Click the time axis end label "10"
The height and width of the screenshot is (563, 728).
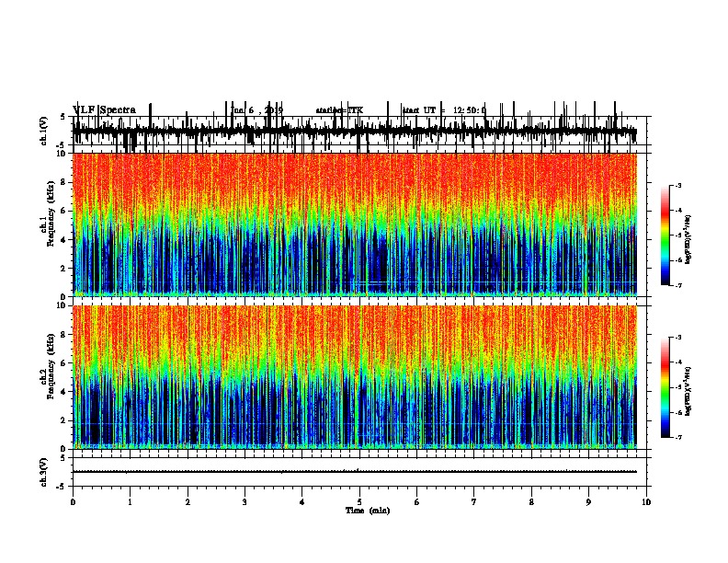click(646, 502)
